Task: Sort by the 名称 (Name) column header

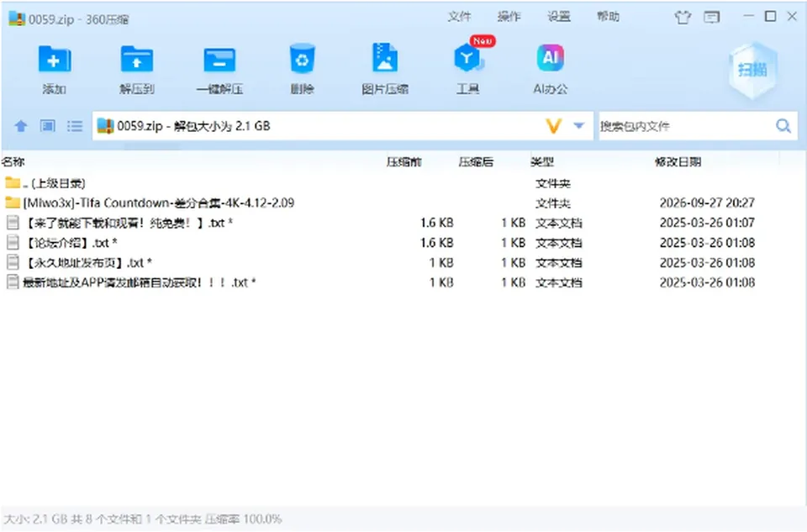Action: [13, 162]
